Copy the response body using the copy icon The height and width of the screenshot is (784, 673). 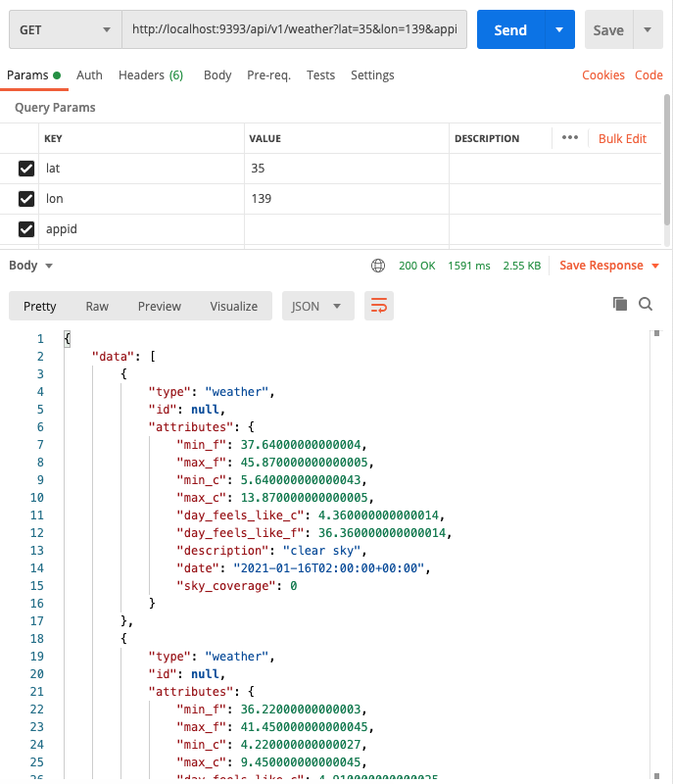620,304
